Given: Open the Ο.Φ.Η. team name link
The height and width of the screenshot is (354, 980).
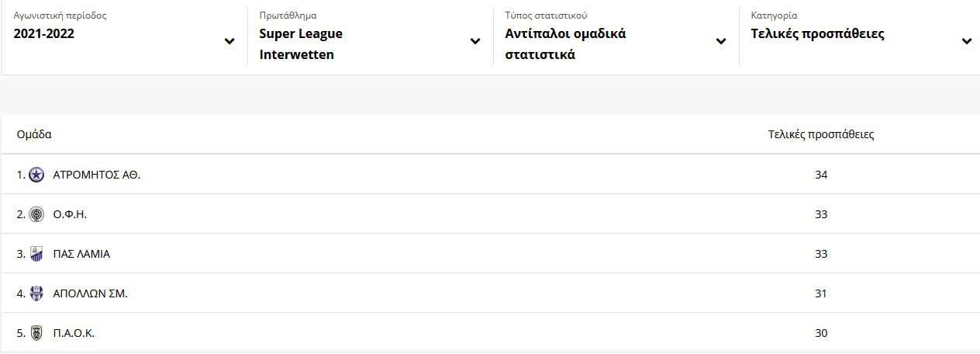Looking at the screenshot, I should [x=70, y=215].
